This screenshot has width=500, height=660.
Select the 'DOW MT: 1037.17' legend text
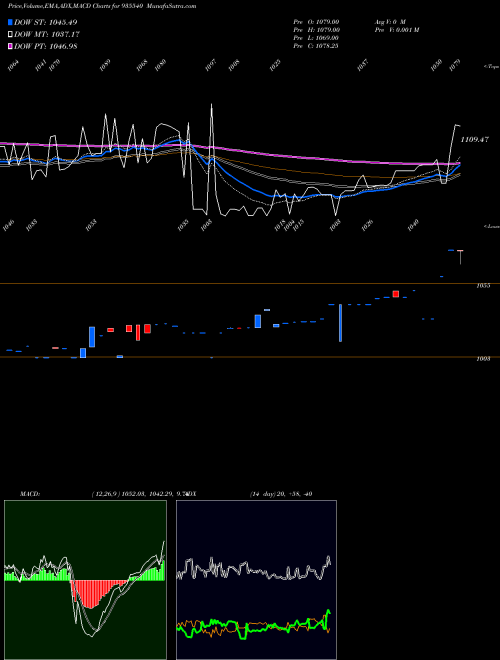47,35
